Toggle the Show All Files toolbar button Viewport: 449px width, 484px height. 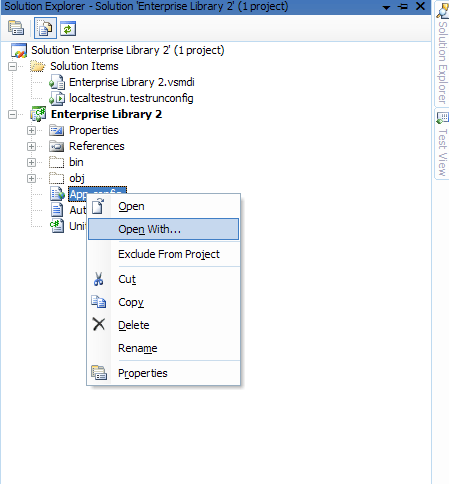[45, 28]
